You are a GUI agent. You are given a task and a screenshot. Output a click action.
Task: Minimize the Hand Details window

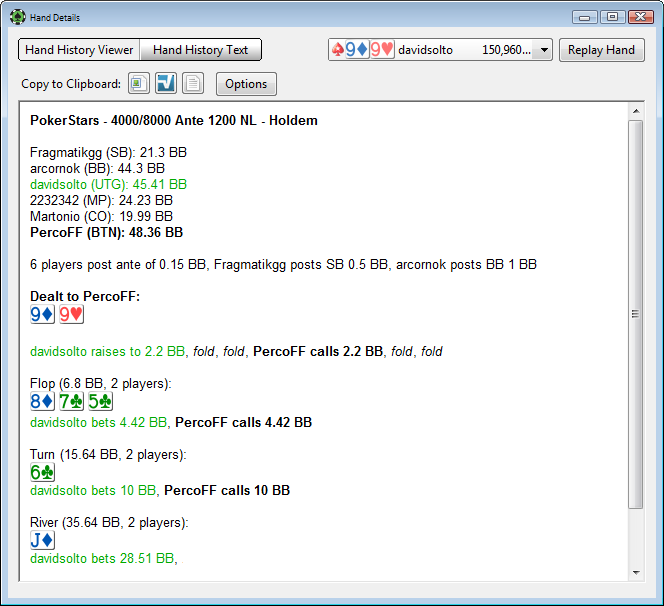(585, 17)
